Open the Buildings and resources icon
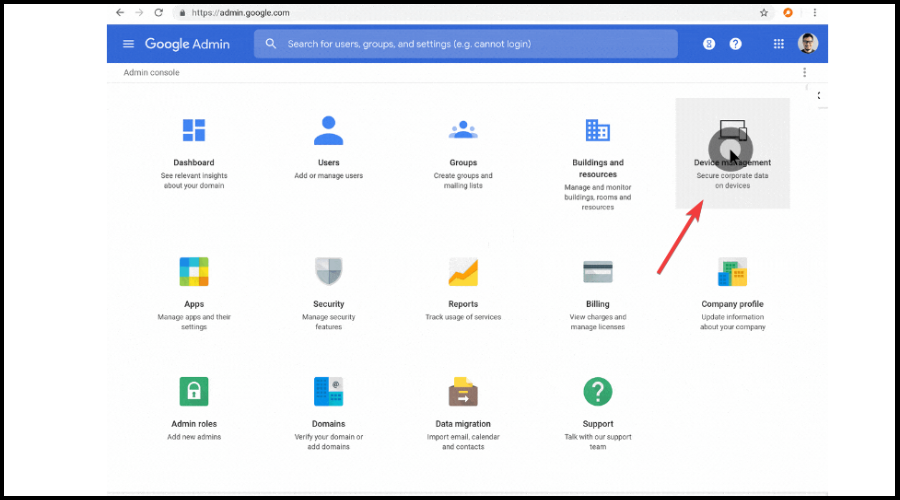The width and height of the screenshot is (900, 500). [x=598, y=130]
